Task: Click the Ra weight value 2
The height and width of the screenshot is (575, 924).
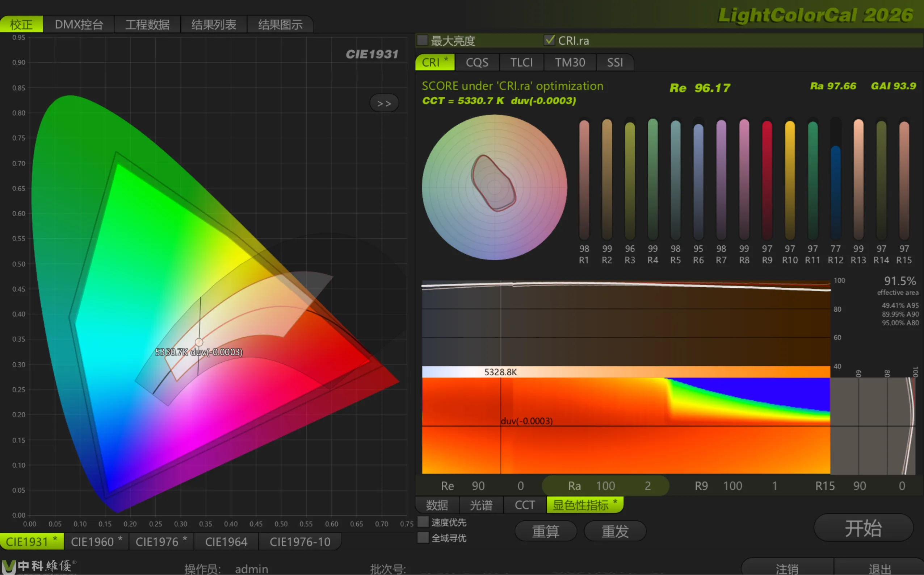Action: tap(648, 486)
